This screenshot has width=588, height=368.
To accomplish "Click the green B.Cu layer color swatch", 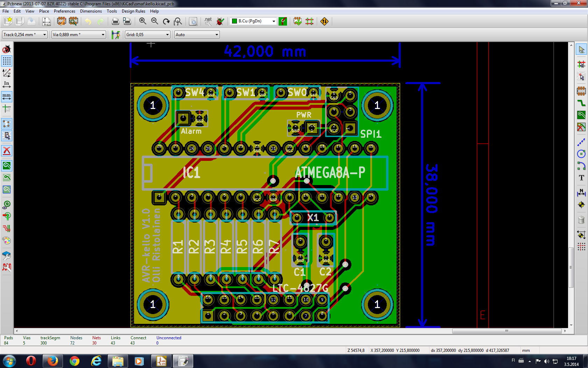I will (234, 21).
